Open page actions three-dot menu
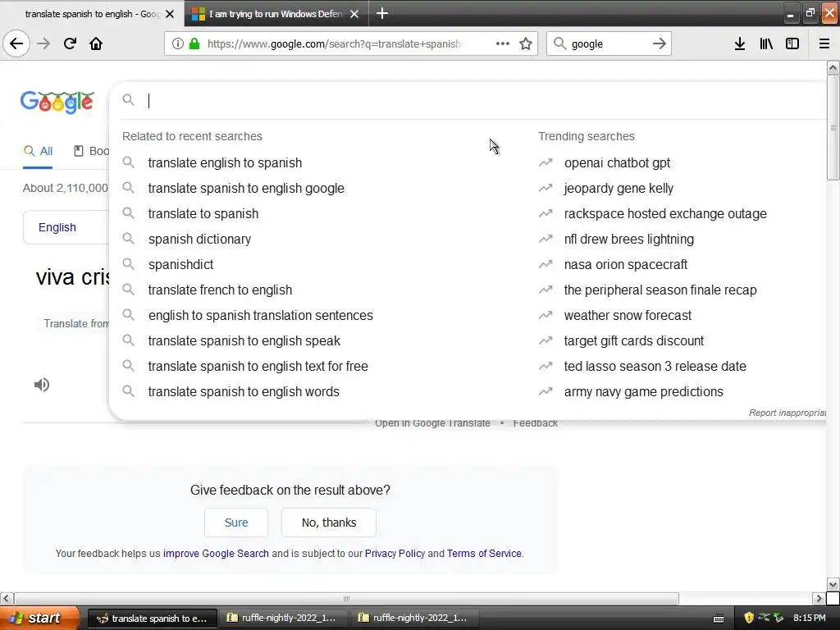 pyautogui.click(x=503, y=44)
